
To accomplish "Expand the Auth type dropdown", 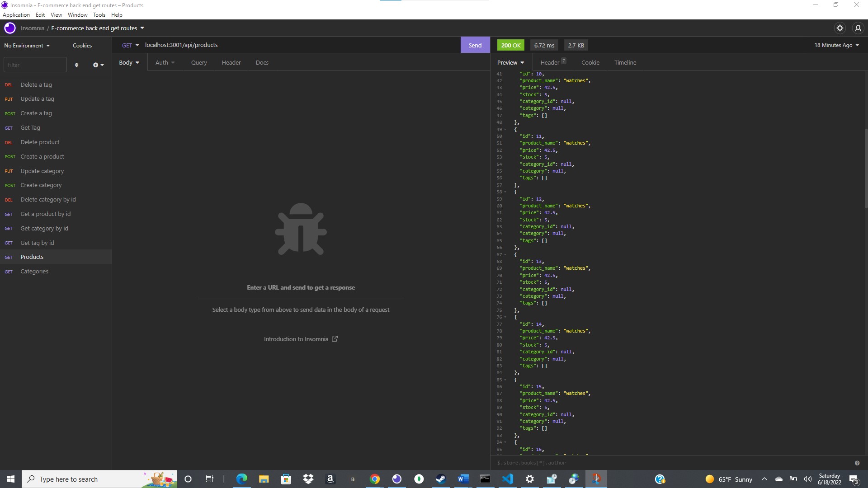I will (x=165, y=63).
